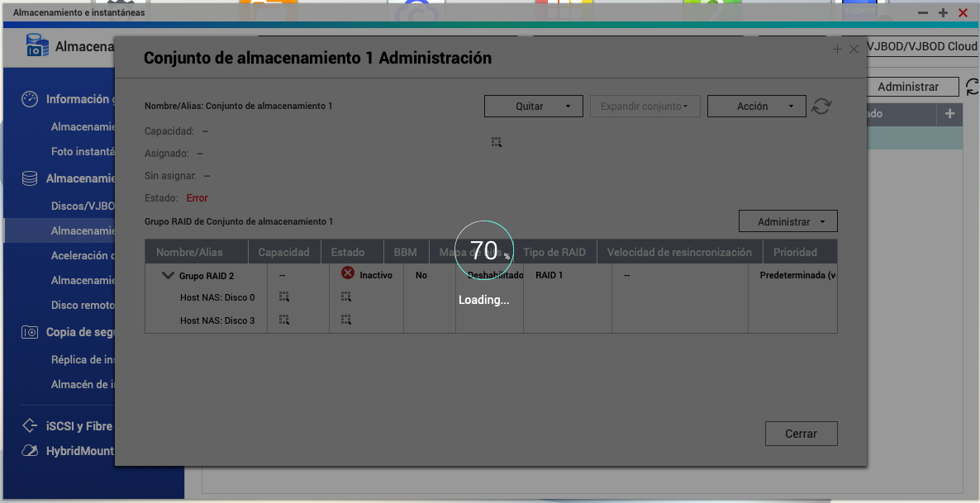Collapse the Grupo RAID 2 row
Viewport: 980px width, 503px height.
pyautogui.click(x=169, y=276)
